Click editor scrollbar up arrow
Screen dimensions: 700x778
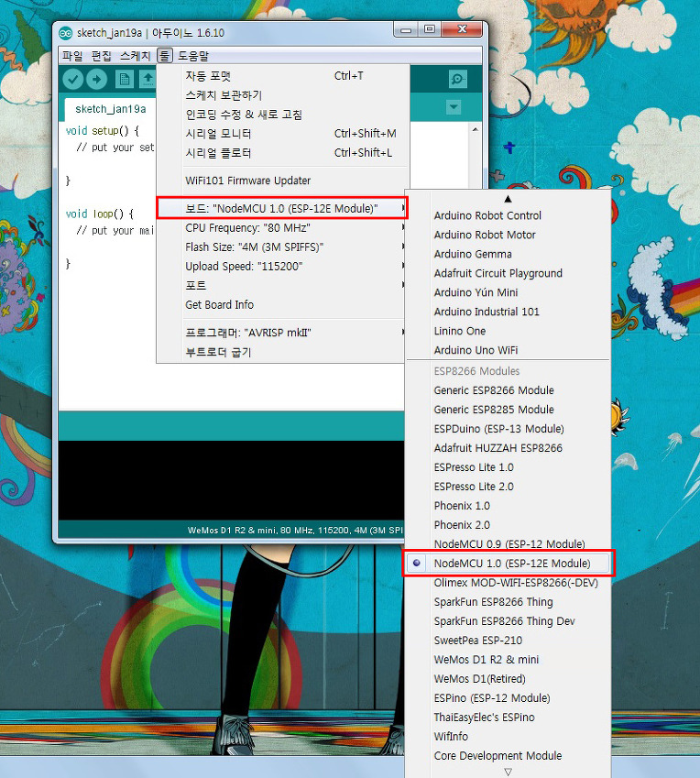pyautogui.click(x=476, y=129)
